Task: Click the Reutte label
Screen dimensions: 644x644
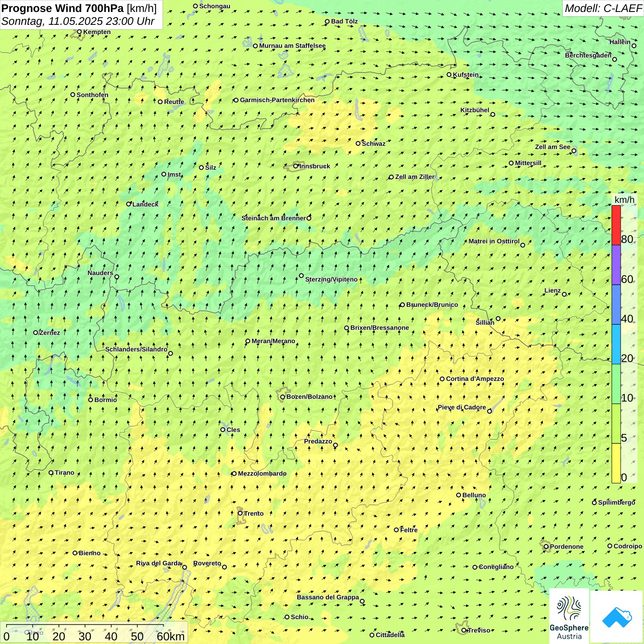Action: 174,102
